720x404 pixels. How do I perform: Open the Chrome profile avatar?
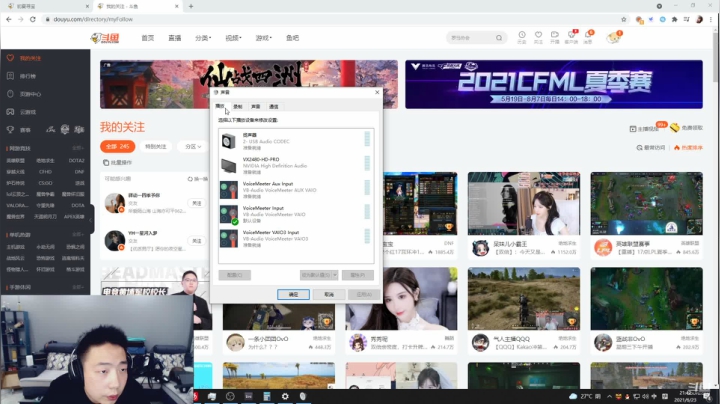click(699, 19)
